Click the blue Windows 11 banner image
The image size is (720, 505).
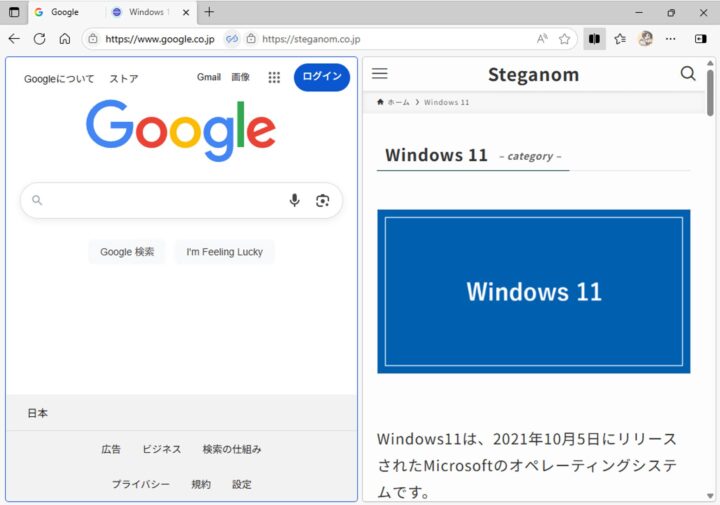pos(534,292)
